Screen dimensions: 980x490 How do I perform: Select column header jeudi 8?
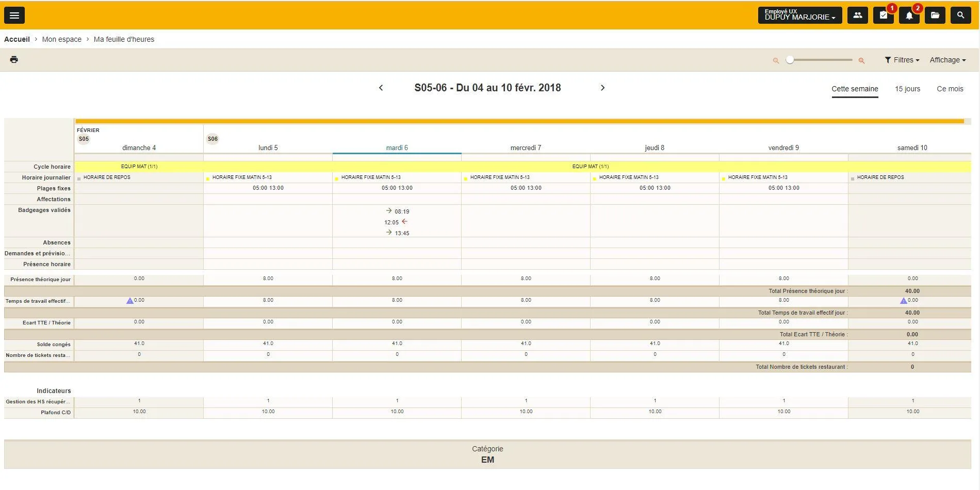(655, 148)
